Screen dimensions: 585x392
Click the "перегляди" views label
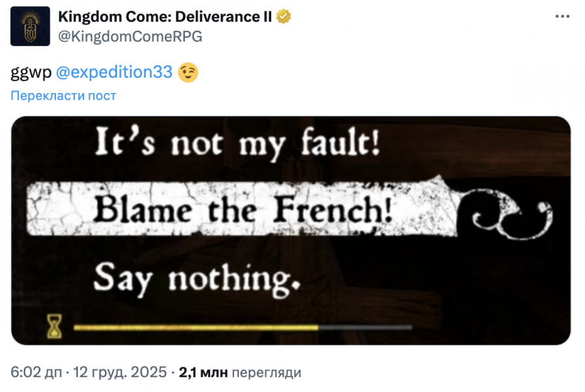[266, 372]
